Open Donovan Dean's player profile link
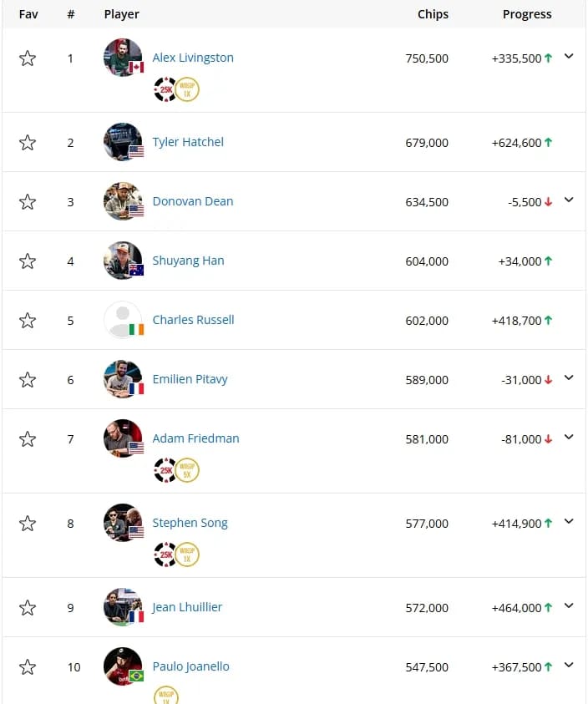The height and width of the screenshot is (704, 588). click(193, 201)
